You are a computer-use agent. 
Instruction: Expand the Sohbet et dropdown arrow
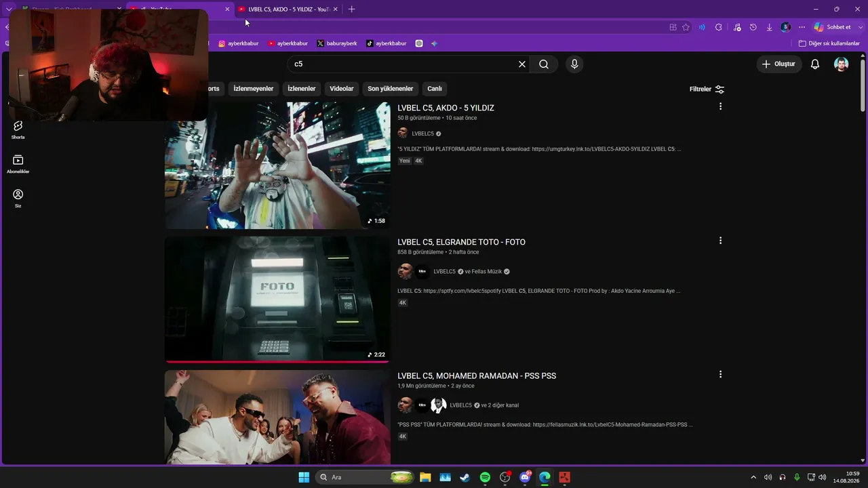tap(861, 27)
